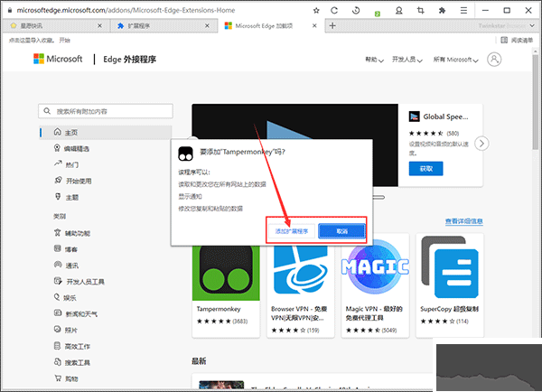Viewport: 542px width, 392px height.
Task: Open the 娱乐 entertainment category
Action: 65,298
